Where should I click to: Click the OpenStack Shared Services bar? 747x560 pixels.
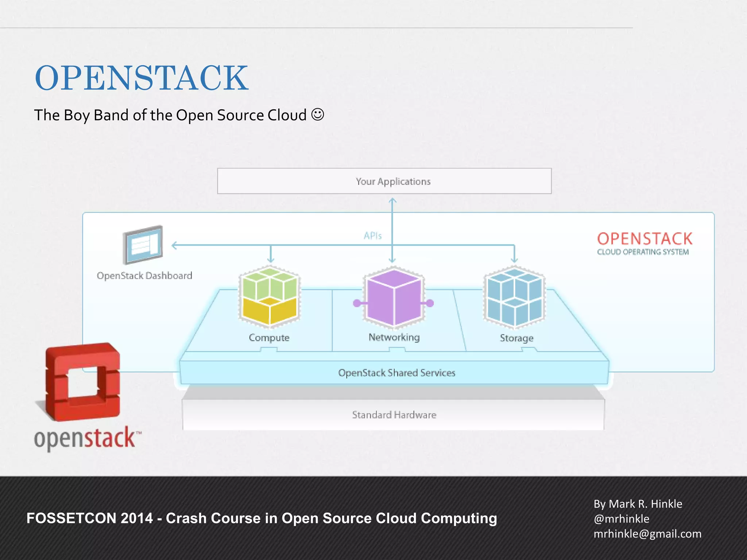tap(394, 373)
